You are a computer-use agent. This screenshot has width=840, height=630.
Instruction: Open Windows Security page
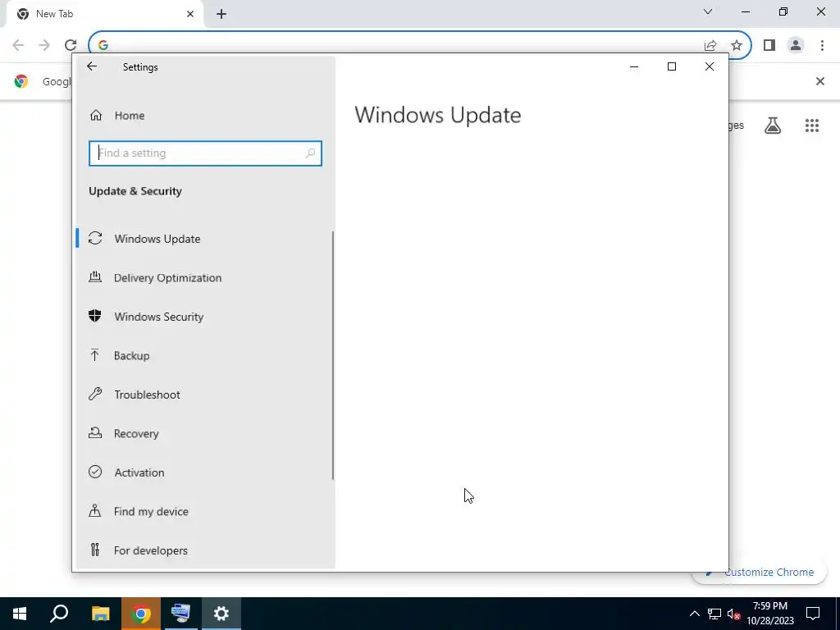pos(206,317)
